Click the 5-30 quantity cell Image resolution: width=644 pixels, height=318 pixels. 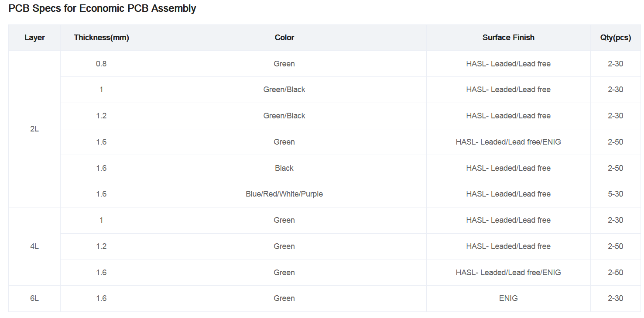pyautogui.click(x=615, y=194)
